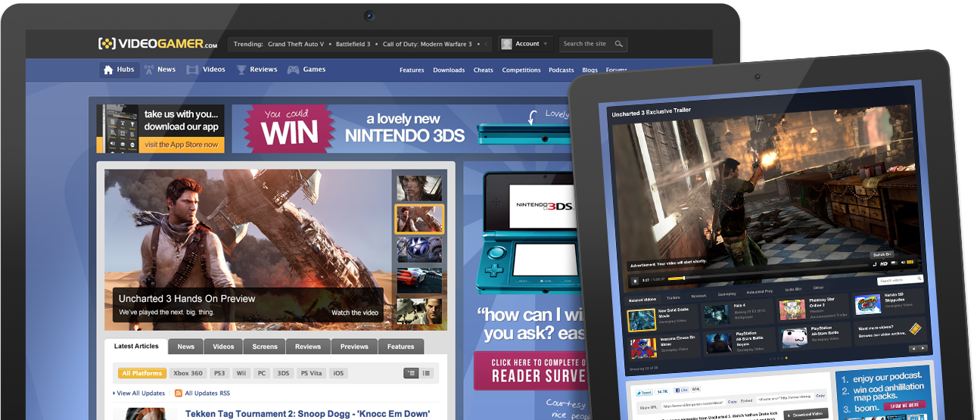980x420 pixels.
Task: Open the Gameplay video tab
Action: pyautogui.click(x=727, y=294)
